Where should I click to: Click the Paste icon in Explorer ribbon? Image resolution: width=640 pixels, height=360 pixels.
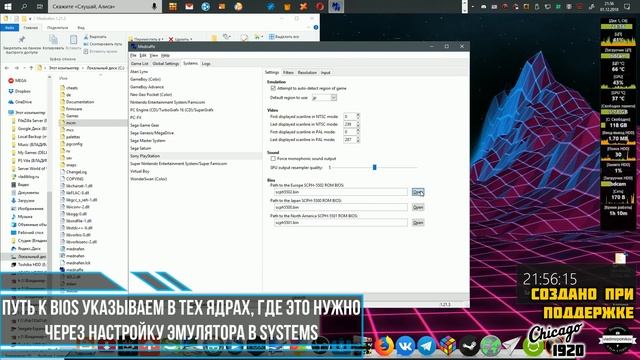click(73, 40)
